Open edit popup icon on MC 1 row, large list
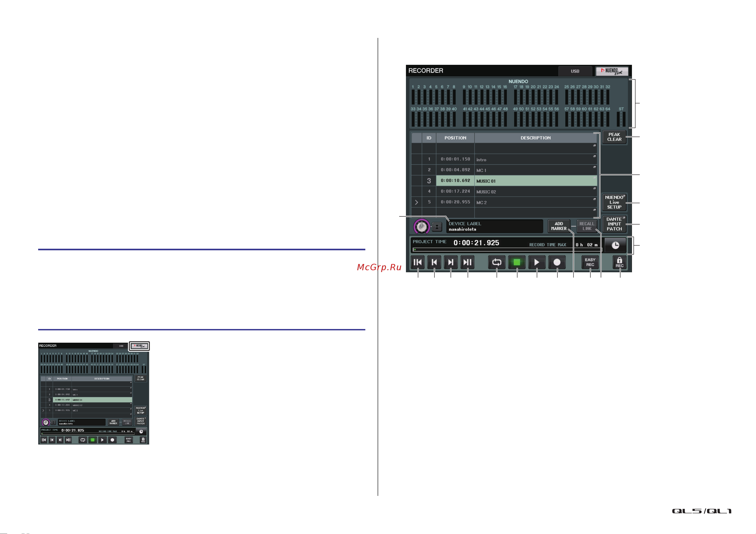The height and width of the screenshot is (534, 756). click(x=594, y=167)
